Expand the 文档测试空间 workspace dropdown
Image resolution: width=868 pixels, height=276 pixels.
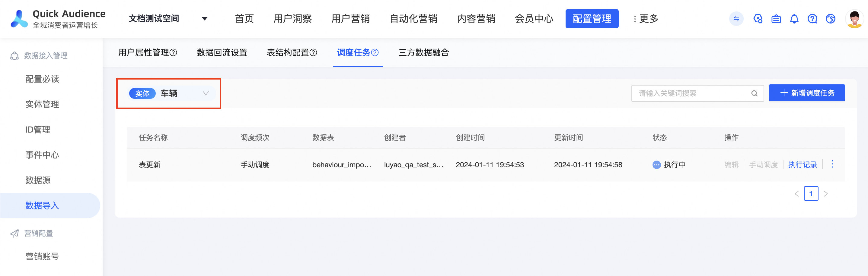pos(205,19)
